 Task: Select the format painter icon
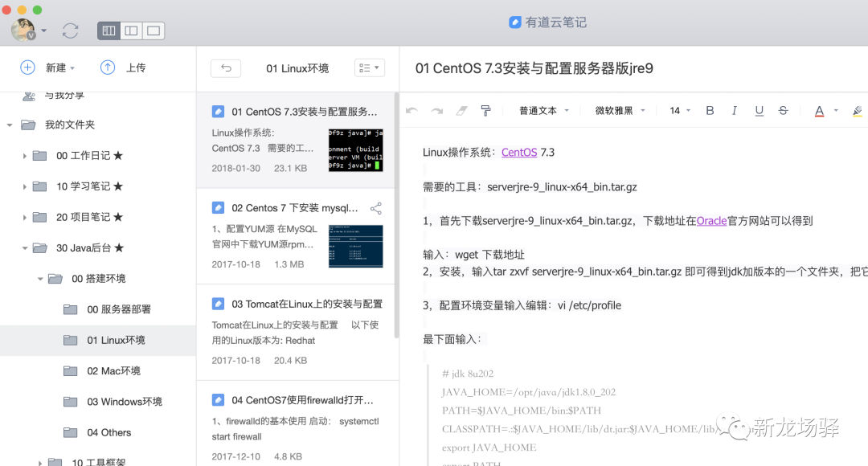485,111
